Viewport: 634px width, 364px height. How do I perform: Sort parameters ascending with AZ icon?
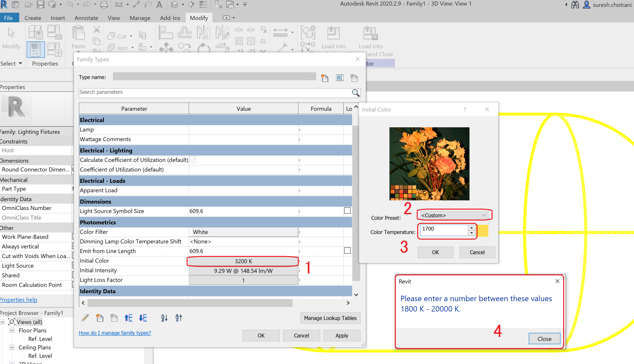(x=164, y=318)
